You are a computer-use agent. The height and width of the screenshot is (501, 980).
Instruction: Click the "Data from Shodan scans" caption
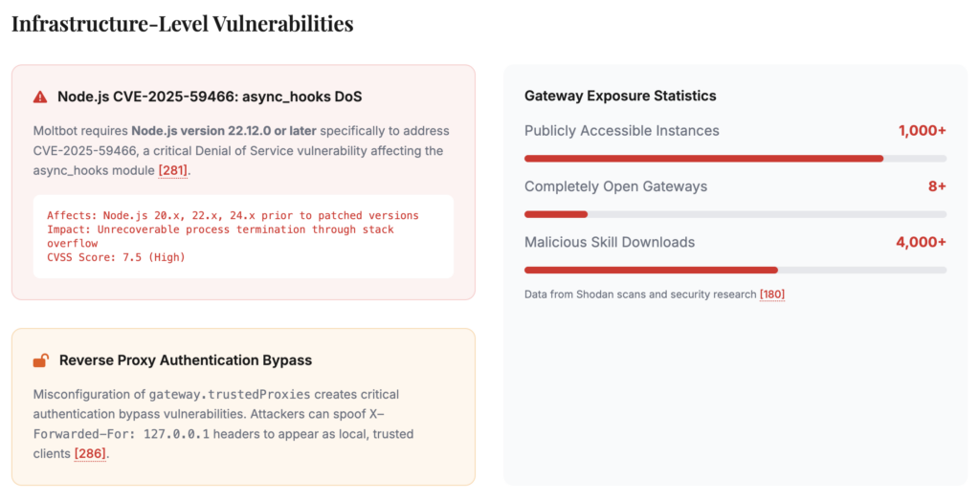[640, 294]
